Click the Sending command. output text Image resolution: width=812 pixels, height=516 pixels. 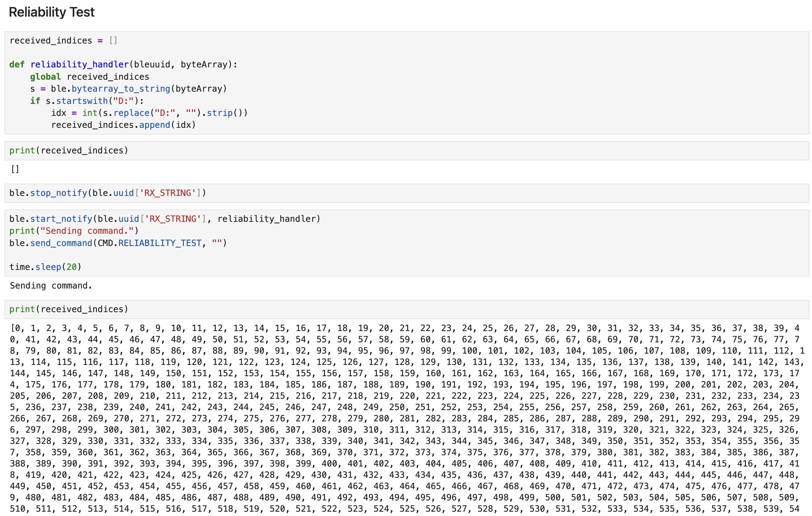[x=50, y=285]
